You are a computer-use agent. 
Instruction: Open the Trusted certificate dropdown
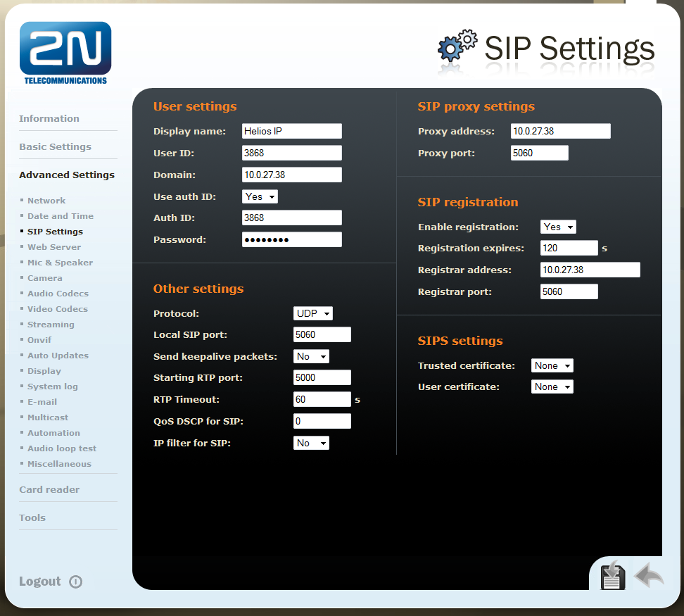(x=552, y=365)
